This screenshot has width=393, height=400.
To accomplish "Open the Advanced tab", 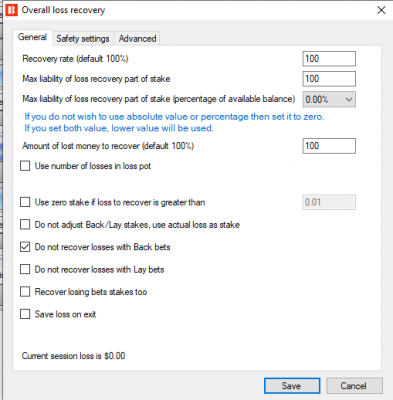I will click(x=137, y=39).
